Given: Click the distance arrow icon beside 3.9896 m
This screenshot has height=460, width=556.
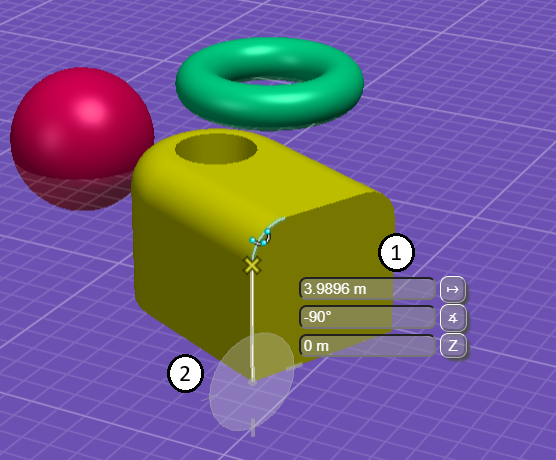Looking at the screenshot, I should [452, 289].
